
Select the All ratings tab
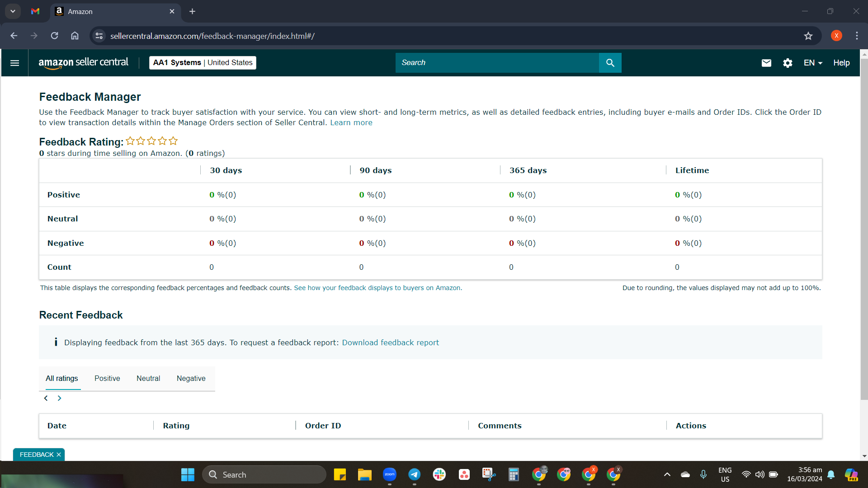[62, 379]
